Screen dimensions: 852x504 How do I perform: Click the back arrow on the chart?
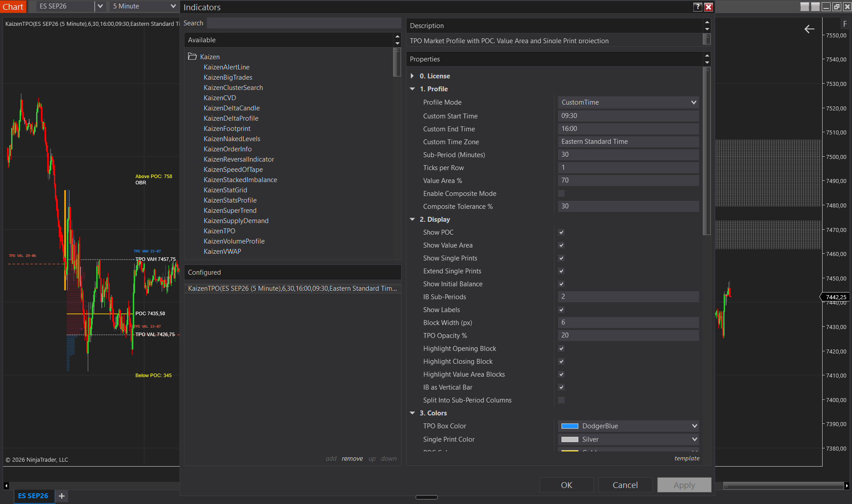(x=809, y=29)
